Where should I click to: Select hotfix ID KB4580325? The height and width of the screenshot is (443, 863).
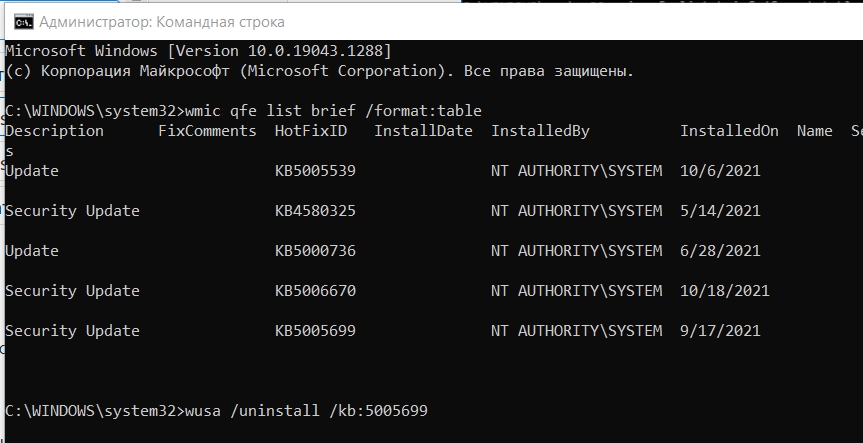(315, 211)
